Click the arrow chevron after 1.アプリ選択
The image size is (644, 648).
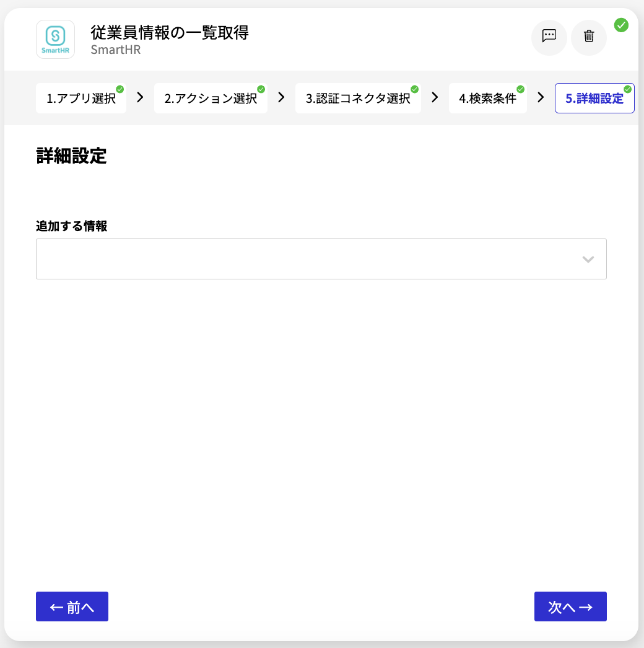[141, 97]
